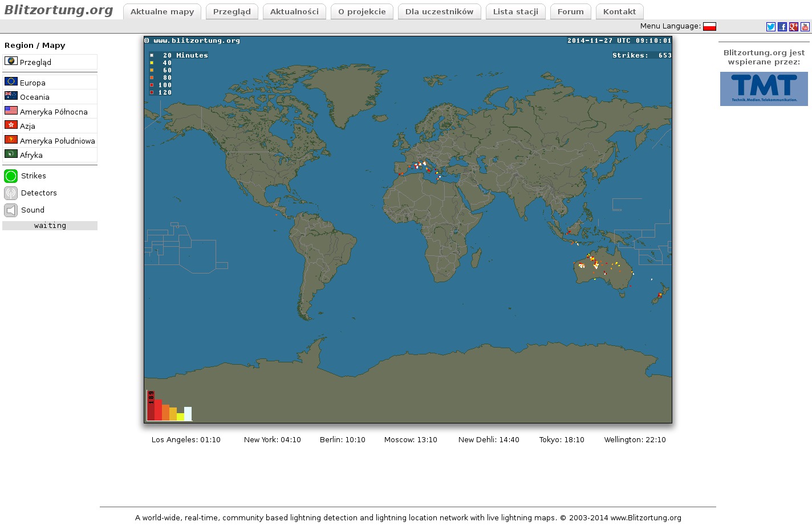
Task: Click the Blitzortung.org site logo
Action: 59,10
